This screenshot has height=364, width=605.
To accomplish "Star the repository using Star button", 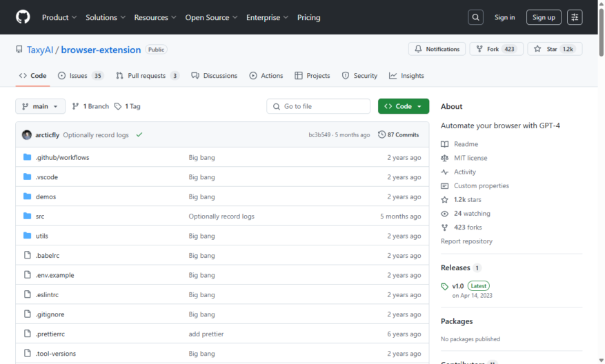I will click(x=555, y=49).
